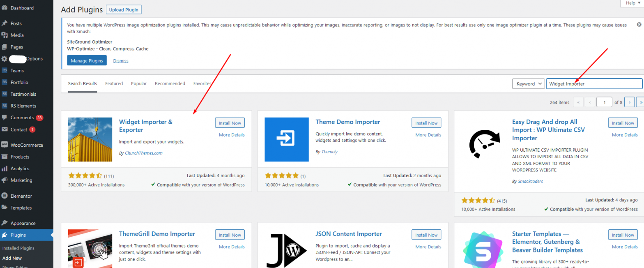644x268 pixels.
Task: Open Widget Importer & Exporter container thumbnail
Action: tap(90, 139)
